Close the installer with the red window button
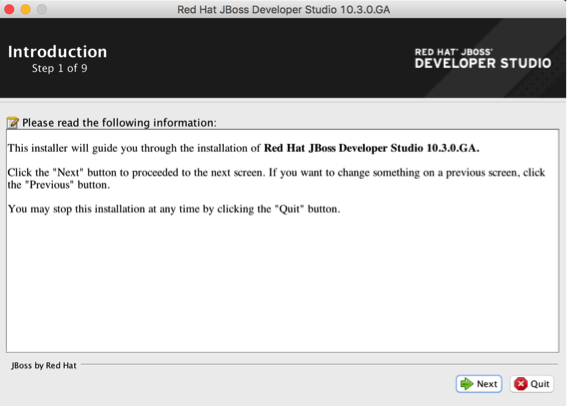This screenshot has width=567, height=407. tap(9, 9)
